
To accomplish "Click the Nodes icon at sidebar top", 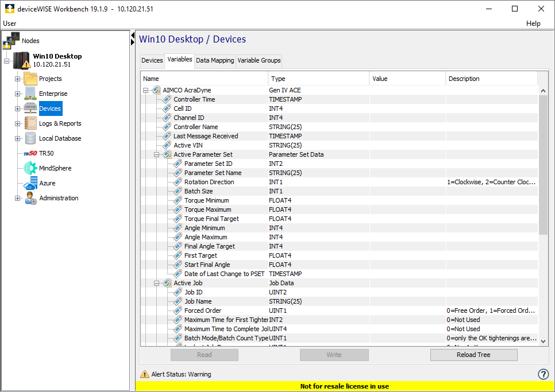I will 11,39.
